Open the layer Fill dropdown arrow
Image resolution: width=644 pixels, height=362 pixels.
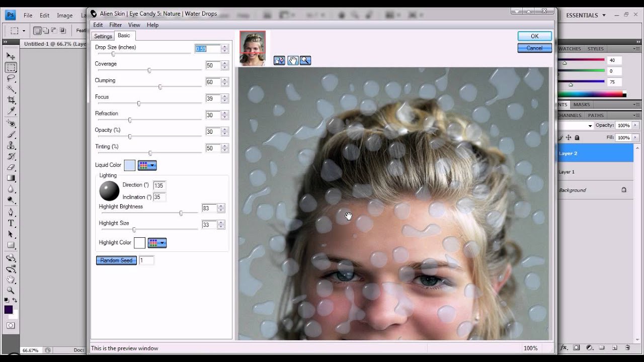coord(635,137)
